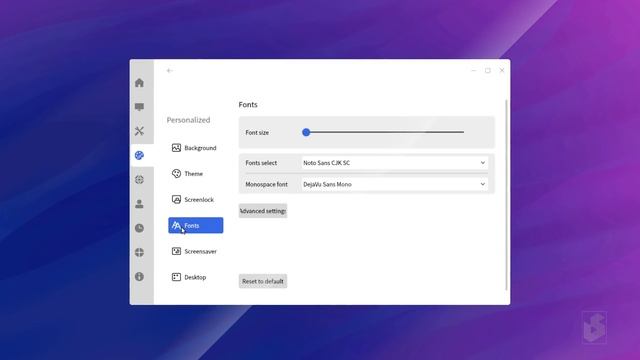The image size is (640, 360).
Task: Expand the Fonts select dropdown
Action: tap(394, 163)
